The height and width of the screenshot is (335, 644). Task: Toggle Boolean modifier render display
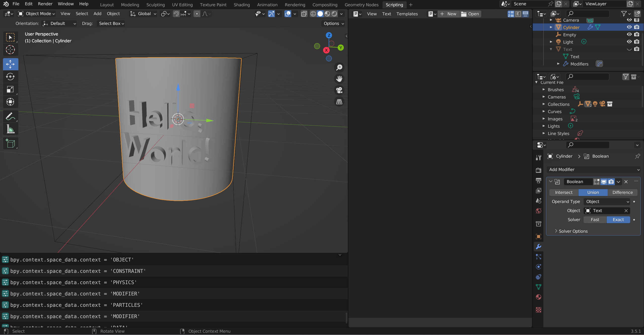click(611, 182)
